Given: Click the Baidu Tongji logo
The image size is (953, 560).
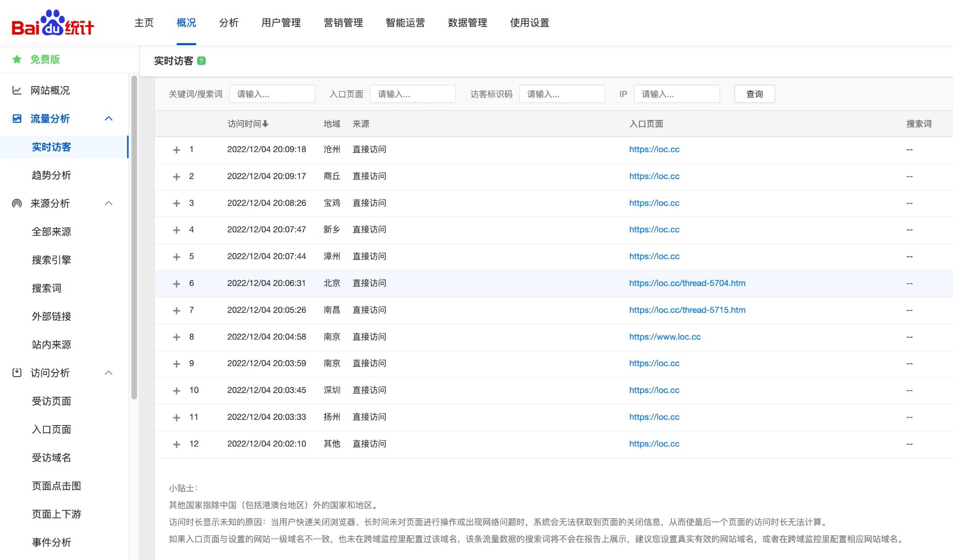Looking at the screenshot, I should coord(53,23).
